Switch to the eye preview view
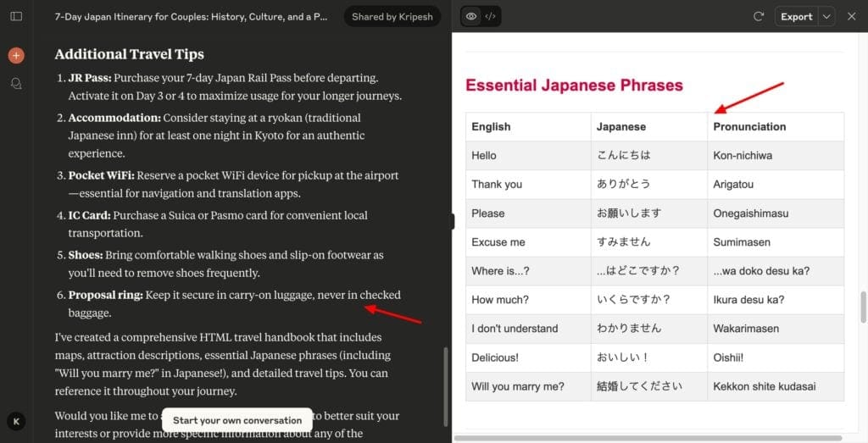The image size is (868, 443). (471, 16)
